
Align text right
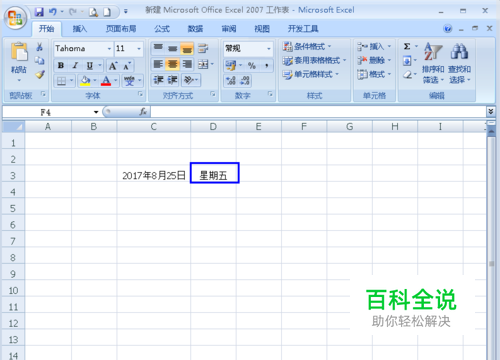point(187,64)
